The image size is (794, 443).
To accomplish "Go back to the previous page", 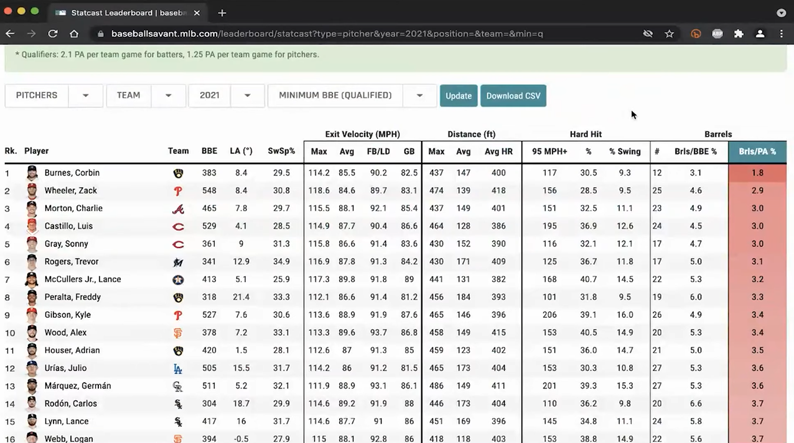I will pos(10,34).
